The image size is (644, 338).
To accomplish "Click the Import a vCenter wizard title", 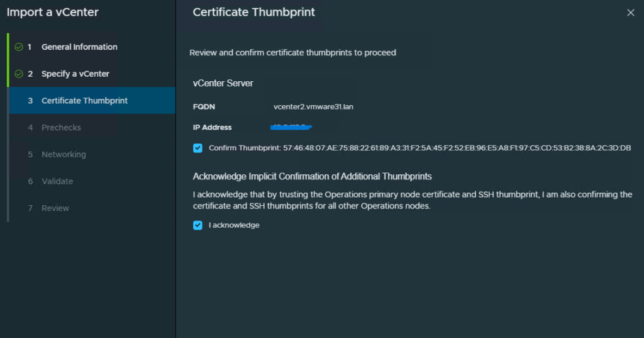I will [x=53, y=12].
